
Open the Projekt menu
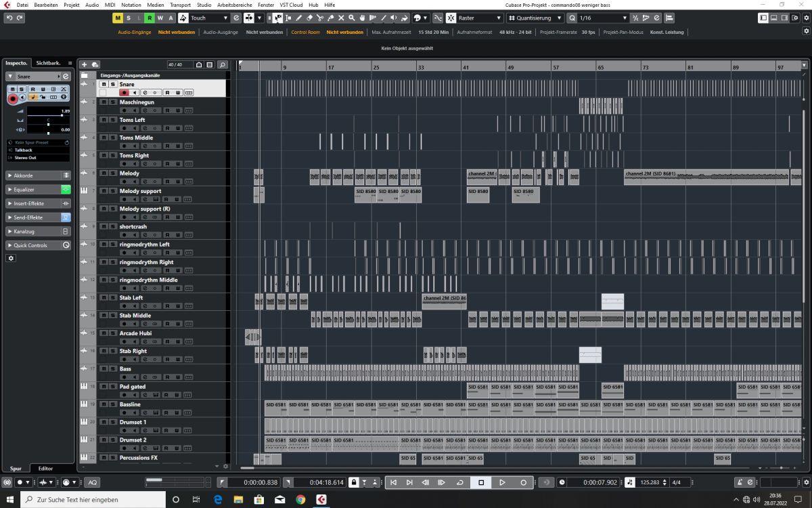[72, 5]
